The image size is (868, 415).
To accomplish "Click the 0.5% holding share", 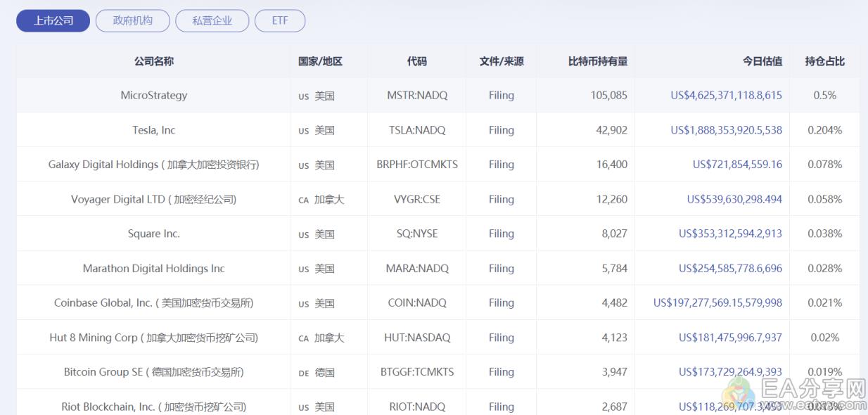I will click(825, 95).
